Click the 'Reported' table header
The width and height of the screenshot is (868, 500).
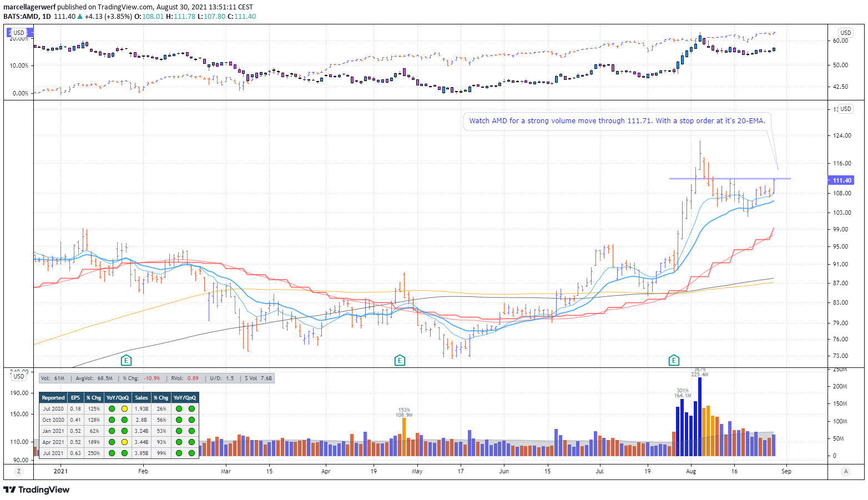(x=53, y=398)
